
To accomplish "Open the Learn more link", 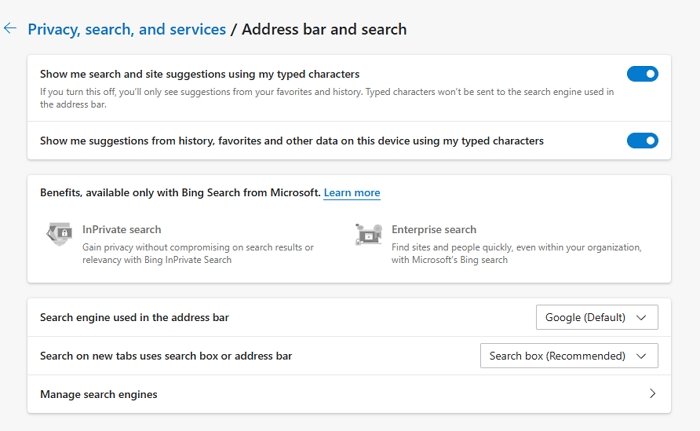I will (352, 192).
